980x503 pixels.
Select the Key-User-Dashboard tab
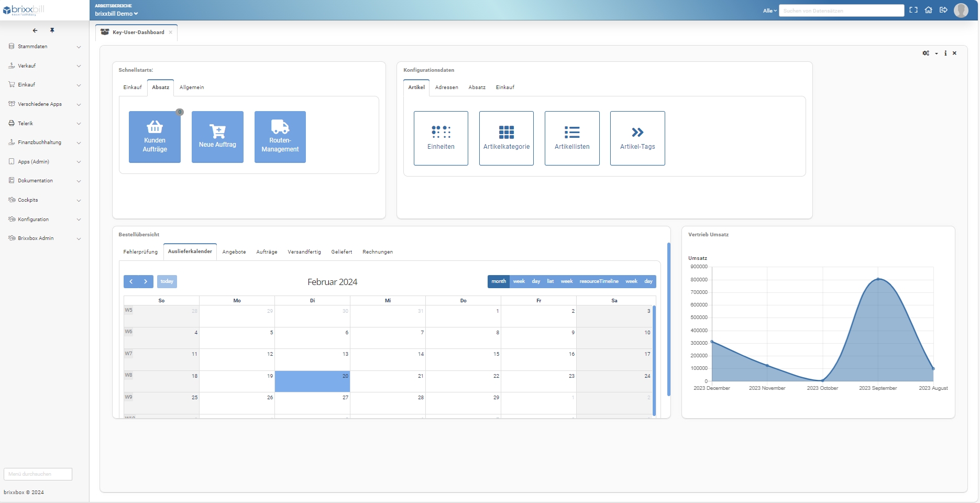(136, 32)
